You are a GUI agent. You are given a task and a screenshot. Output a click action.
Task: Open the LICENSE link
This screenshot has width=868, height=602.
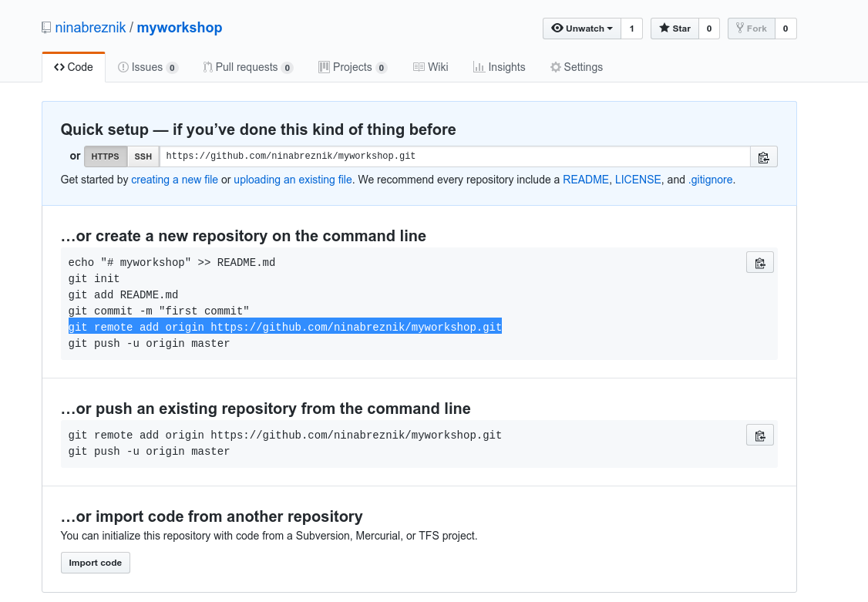pyautogui.click(x=638, y=180)
